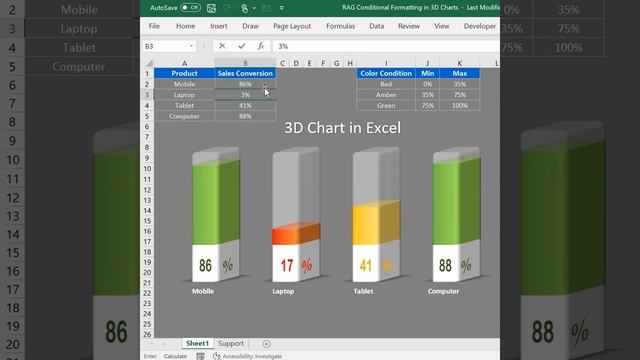Open the Touch/Mouse Mode dropdown arrow
This screenshot has height=360, width=640.
click(254, 8)
